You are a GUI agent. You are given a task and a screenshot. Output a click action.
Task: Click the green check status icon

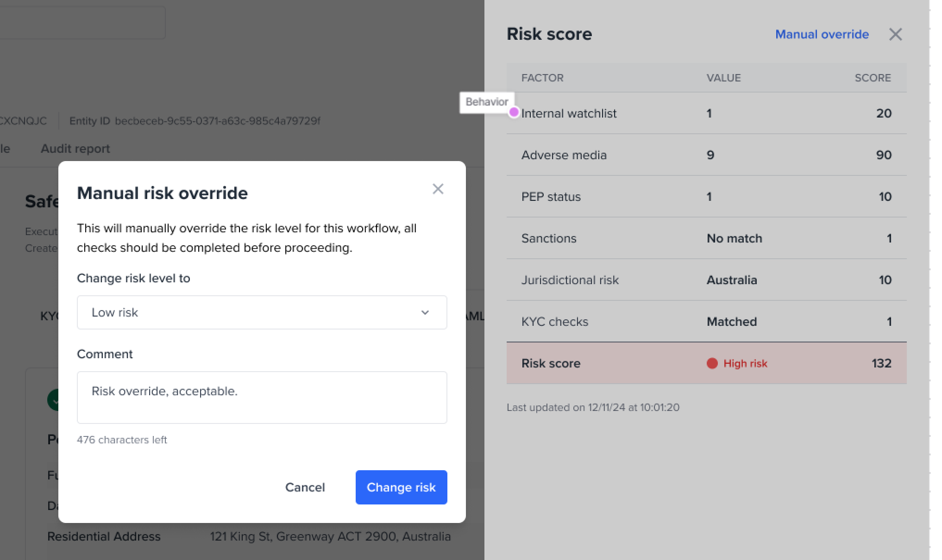click(x=53, y=400)
